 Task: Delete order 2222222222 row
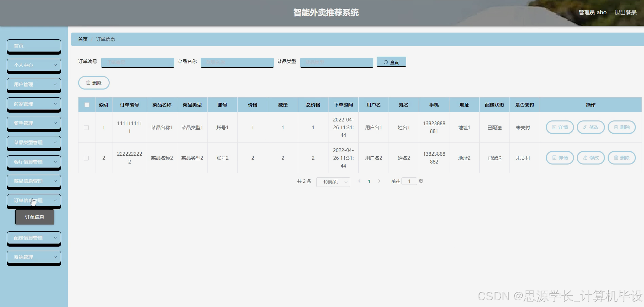tap(622, 158)
